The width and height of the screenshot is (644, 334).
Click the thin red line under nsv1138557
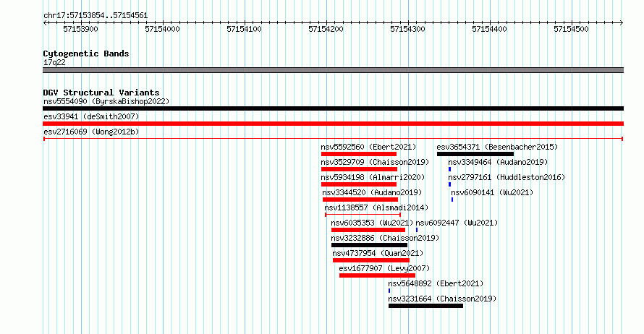[363, 215]
